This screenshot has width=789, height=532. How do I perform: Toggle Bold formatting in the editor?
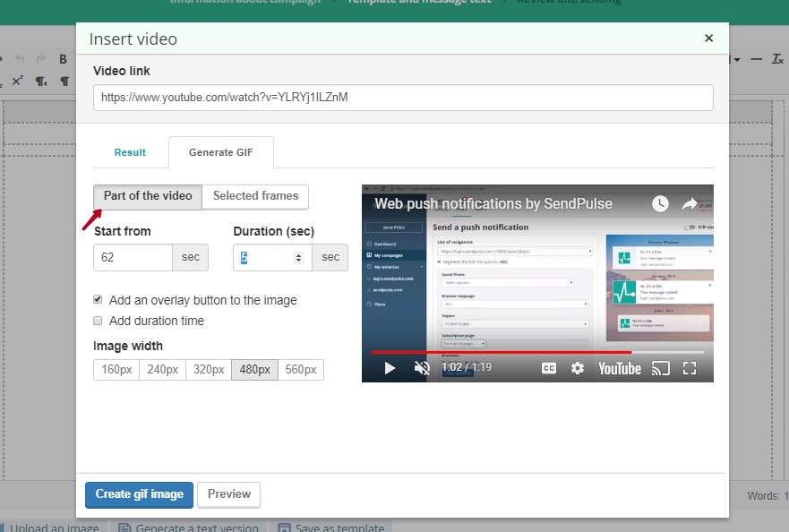(x=63, y=59)
